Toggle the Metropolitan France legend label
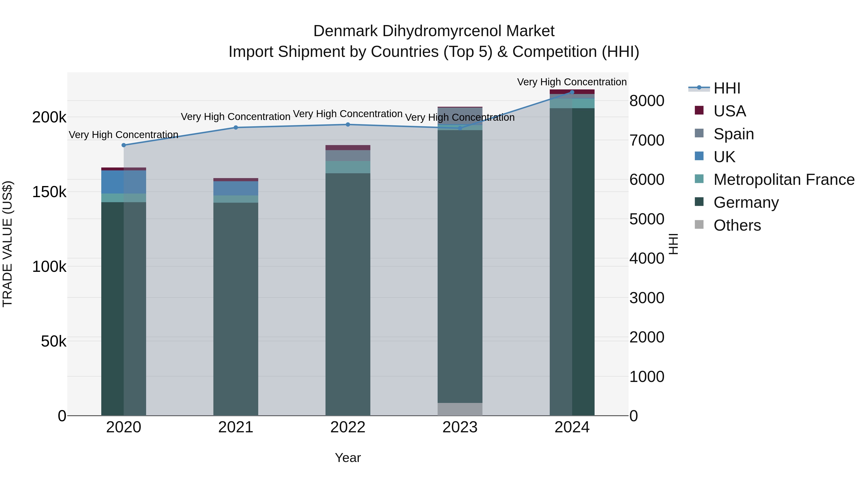 [x=784, y=180]
